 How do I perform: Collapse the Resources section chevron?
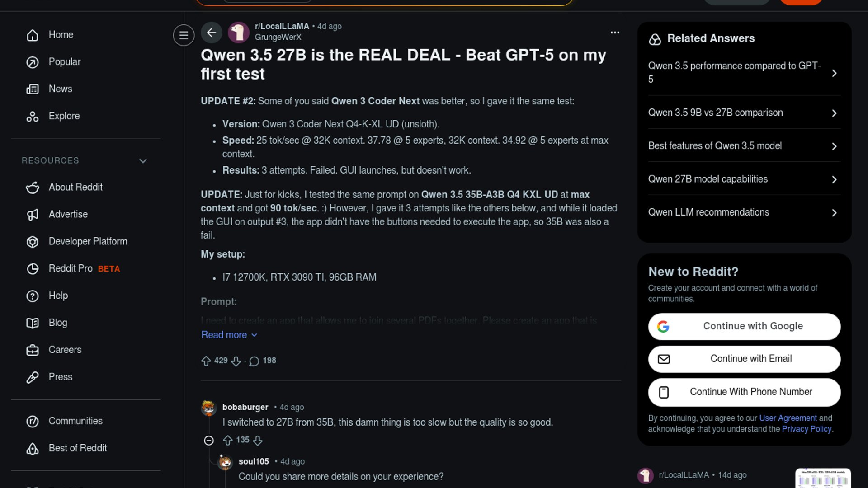point(143,161)
